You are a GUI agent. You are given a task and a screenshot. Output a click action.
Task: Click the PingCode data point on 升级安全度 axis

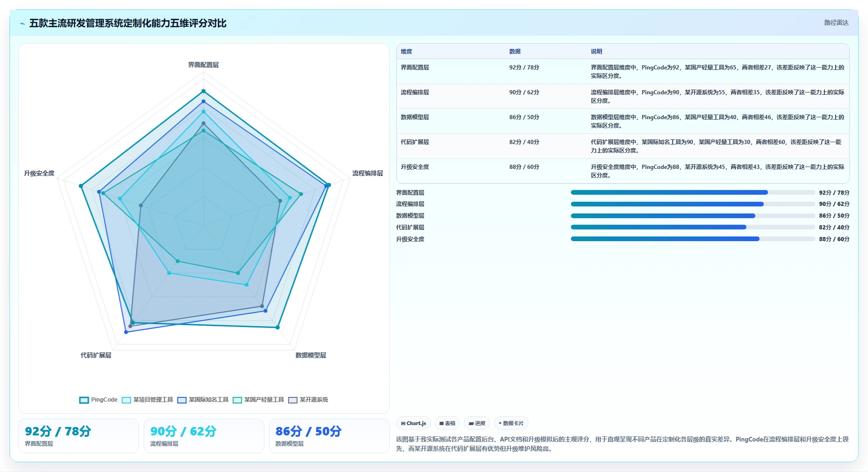(81, 186)
